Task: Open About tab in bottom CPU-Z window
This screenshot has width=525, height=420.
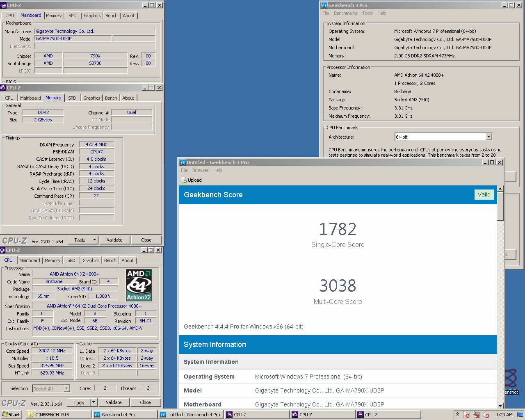Action: coord(128,260)
